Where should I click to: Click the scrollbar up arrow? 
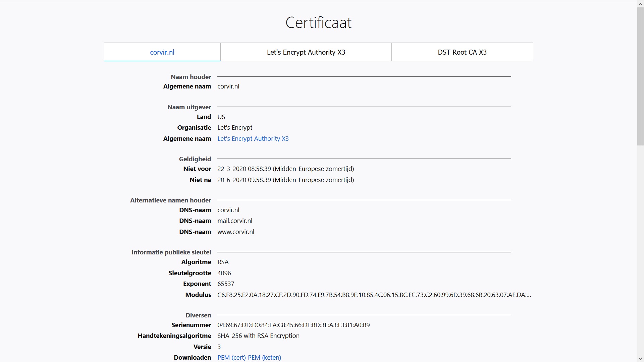640,3
